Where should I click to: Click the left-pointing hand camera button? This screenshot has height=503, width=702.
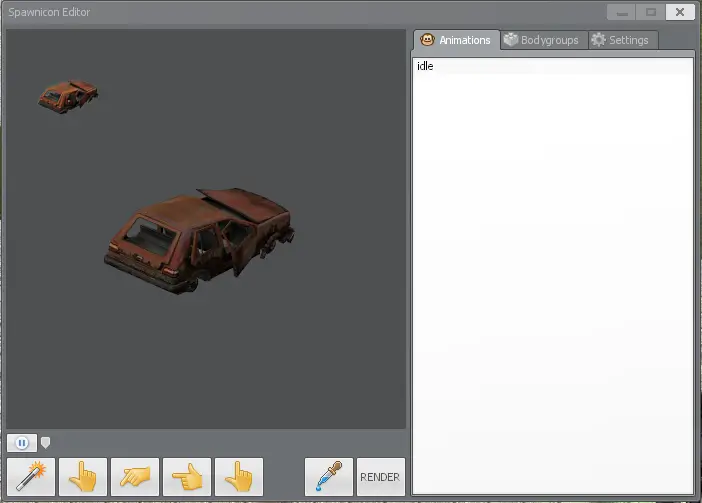coord(187,477)
